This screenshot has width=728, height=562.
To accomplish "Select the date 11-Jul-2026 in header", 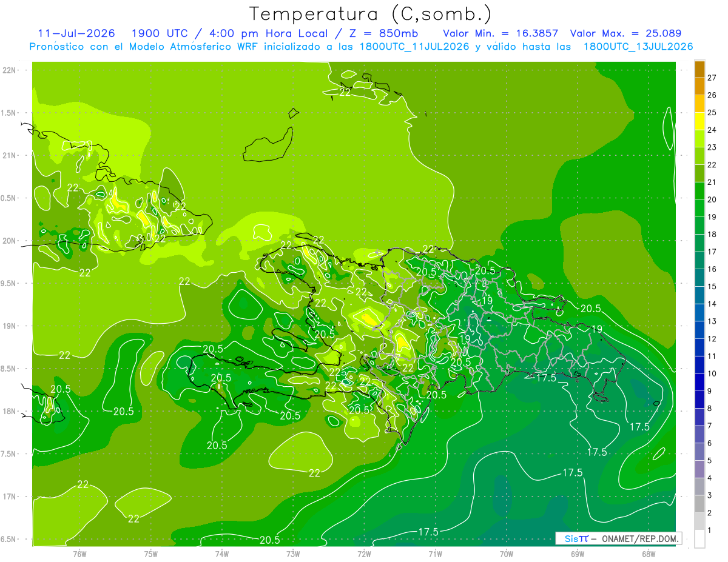I will coord(76,33).
